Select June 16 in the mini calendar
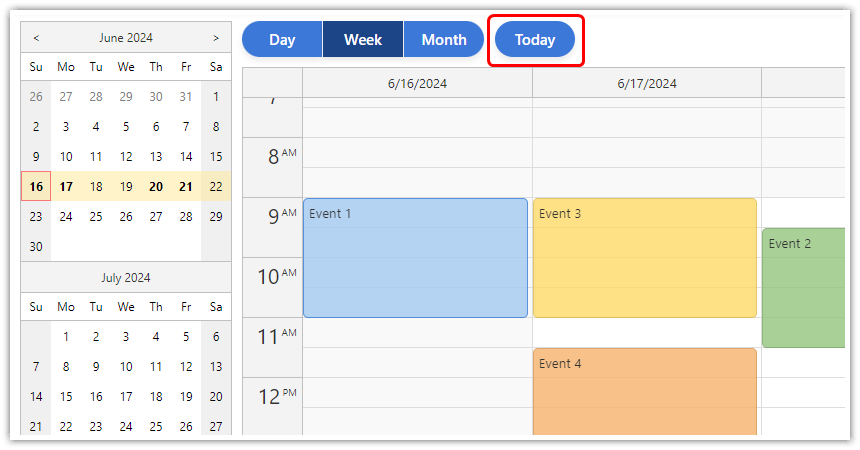Screen dimensions: 860x450 (x=36, y=186)
